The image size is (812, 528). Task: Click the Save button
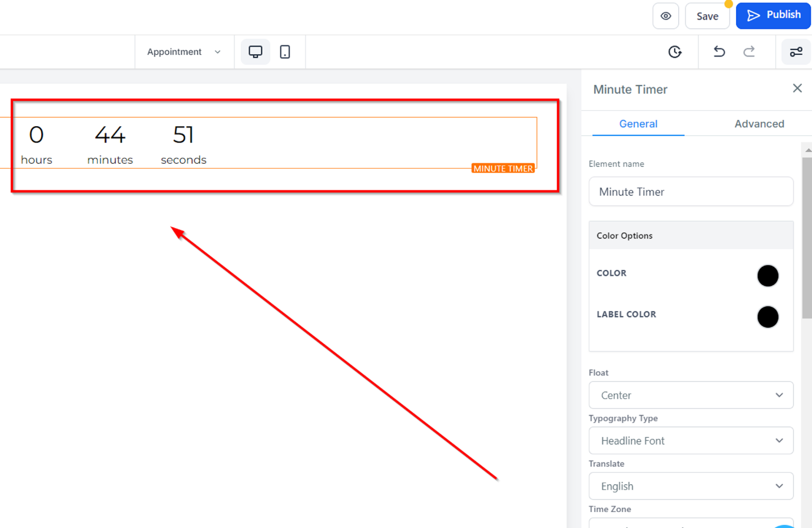click(x=707, y=16)
